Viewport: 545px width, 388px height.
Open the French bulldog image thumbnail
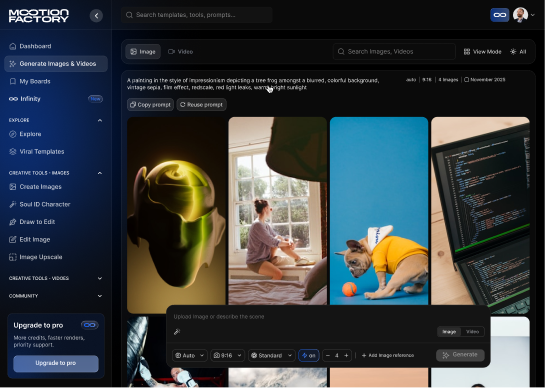(379, 211)
